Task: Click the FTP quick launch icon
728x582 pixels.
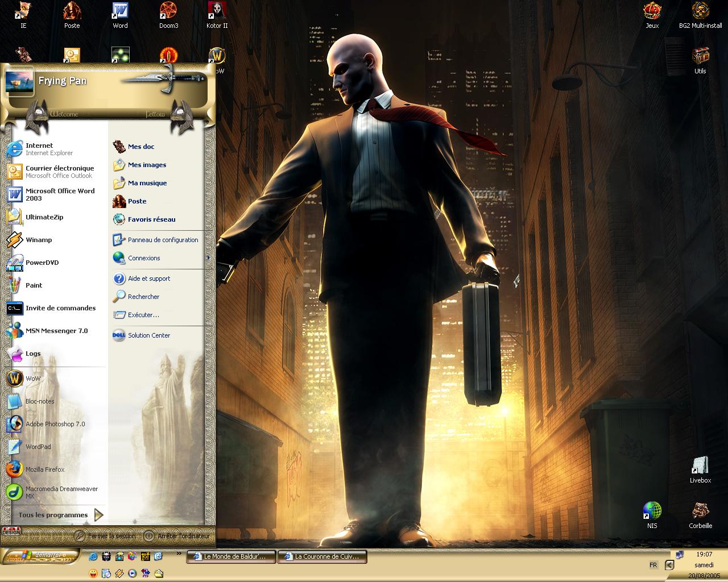Action: tap(146, 573)
